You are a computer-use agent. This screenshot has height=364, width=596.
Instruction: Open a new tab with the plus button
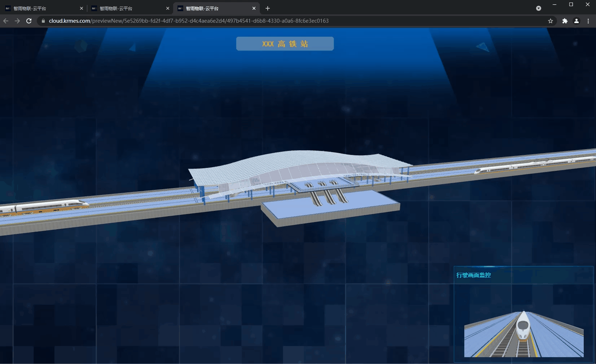(x=268, y=8)
